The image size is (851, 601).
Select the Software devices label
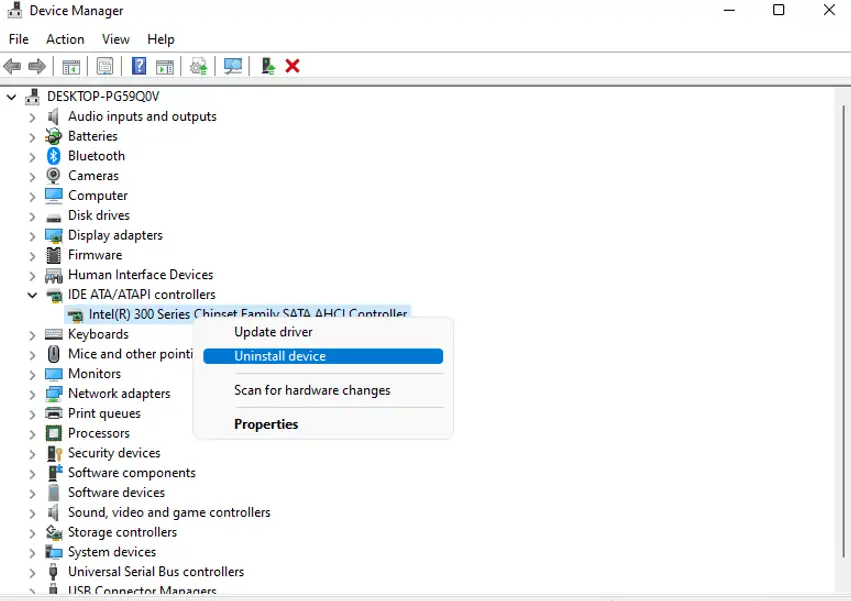click(116, 492)
